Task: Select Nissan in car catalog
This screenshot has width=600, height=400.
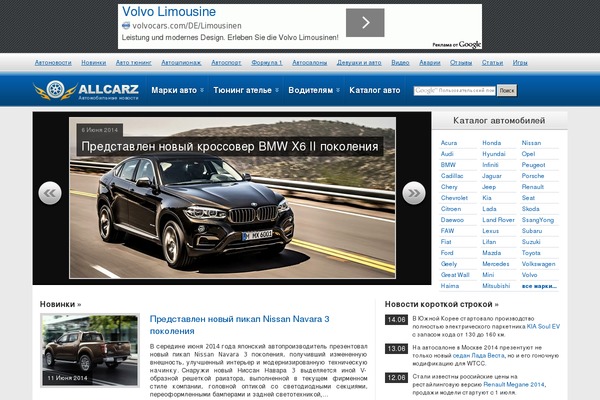Action: coord(531,143)
